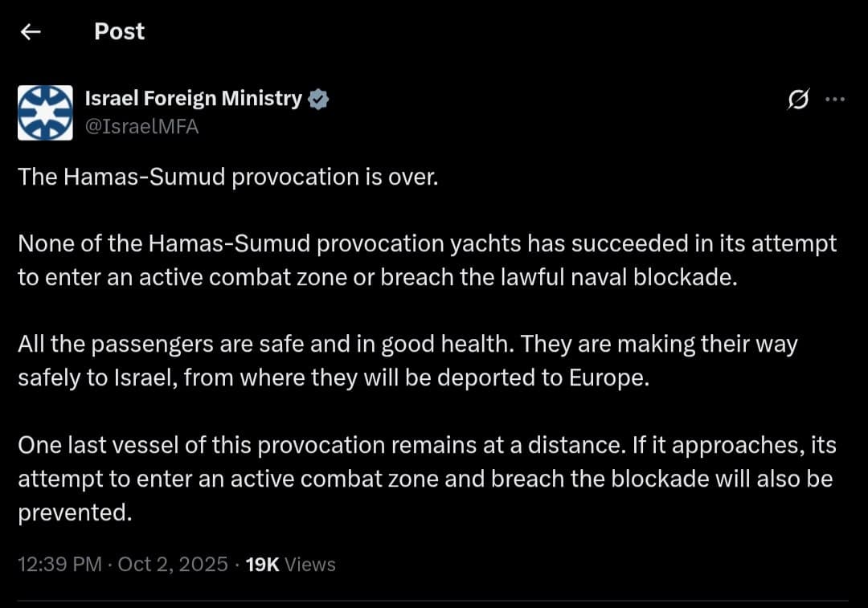
Task: Open the Grok analysis icon on the post
Action: (798, 98)
